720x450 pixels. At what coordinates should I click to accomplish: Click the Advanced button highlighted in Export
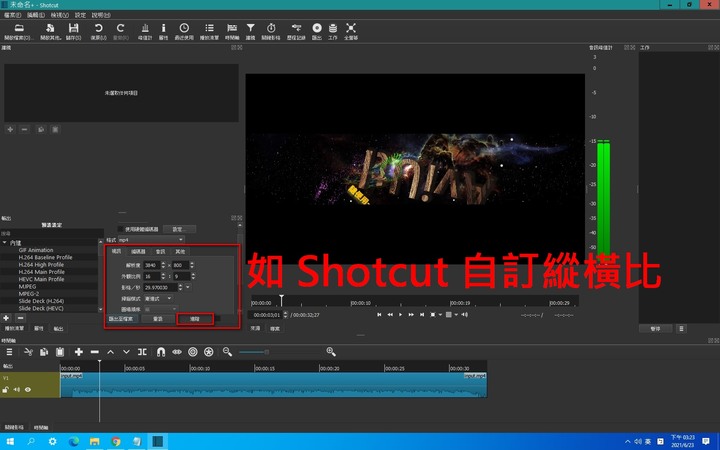pyautogui.click(x=195, y=318)
